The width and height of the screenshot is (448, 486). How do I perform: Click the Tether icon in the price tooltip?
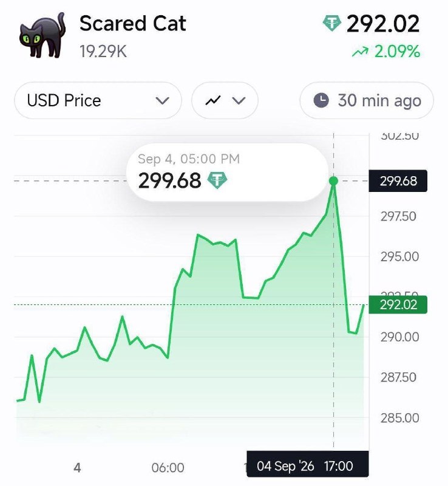pos(217,180)
